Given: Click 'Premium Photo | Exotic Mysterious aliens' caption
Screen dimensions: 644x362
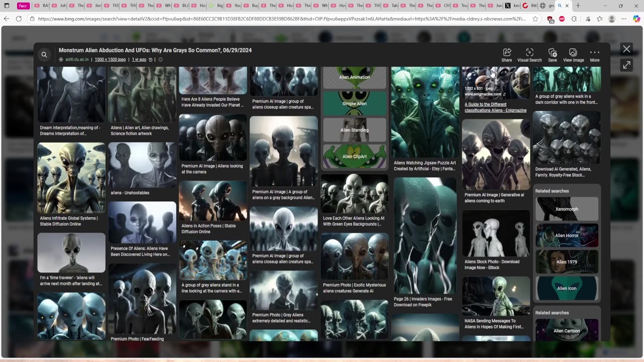Looking at the screenshot, I should pos(354,288).
